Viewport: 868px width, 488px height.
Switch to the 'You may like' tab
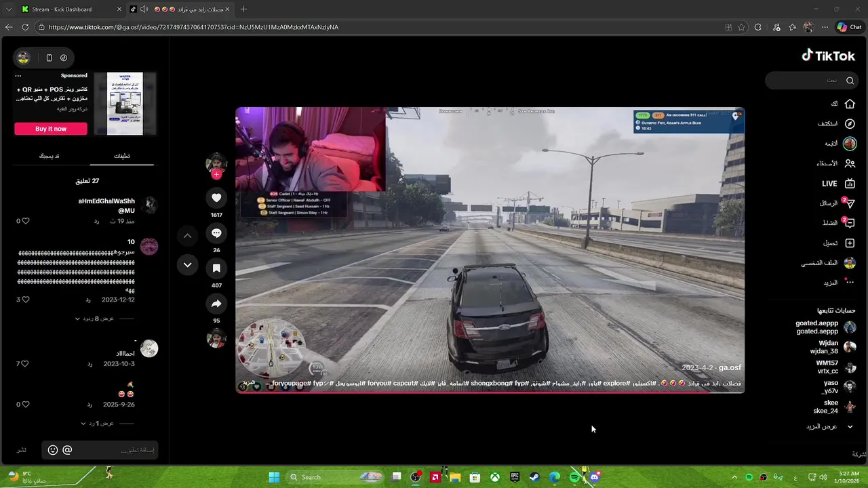coord(49,156)
